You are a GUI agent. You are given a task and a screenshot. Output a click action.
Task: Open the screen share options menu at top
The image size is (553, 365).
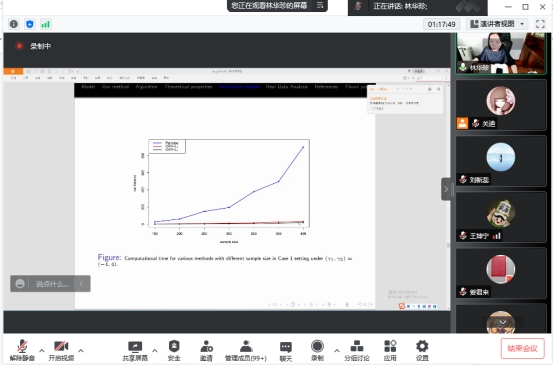point(320,5)
